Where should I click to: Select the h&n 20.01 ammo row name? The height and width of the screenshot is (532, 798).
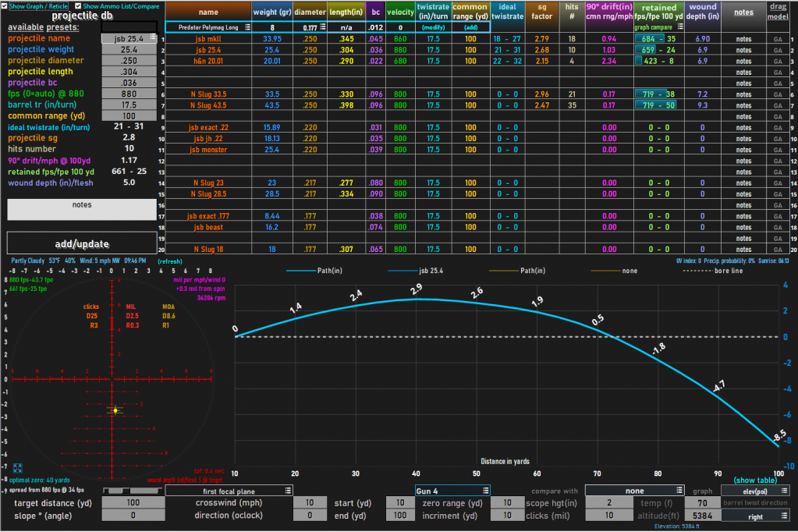(208, 61)
